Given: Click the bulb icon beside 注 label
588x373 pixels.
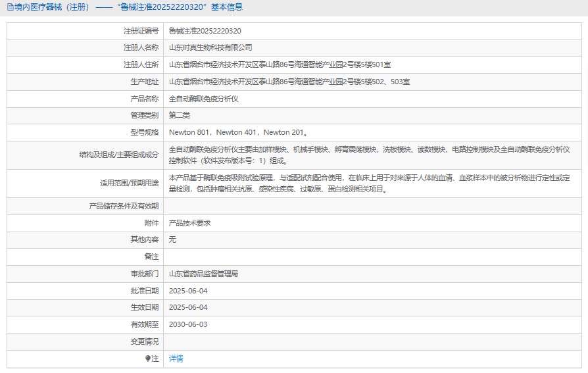Looking at the screenshot, I should (148, 359).
